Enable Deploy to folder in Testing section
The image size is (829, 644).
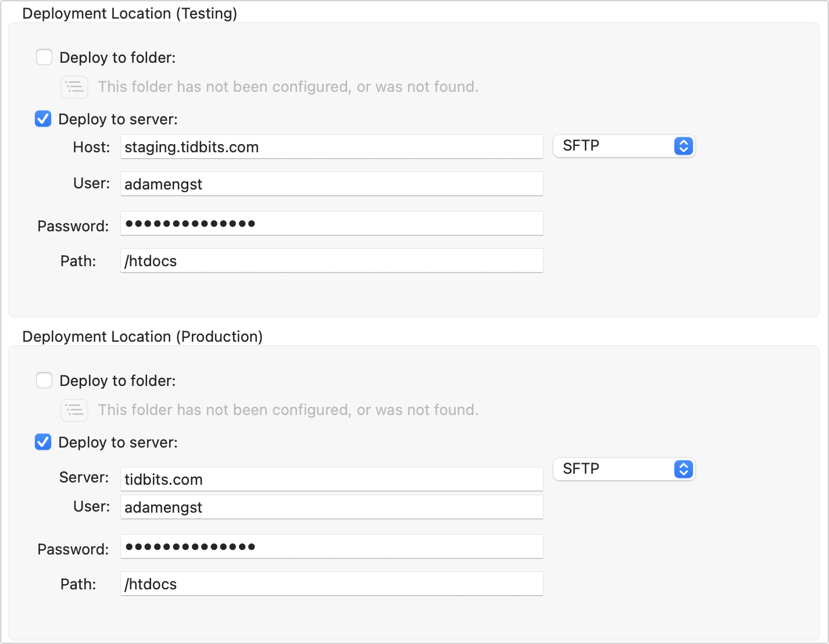[44, 58]
